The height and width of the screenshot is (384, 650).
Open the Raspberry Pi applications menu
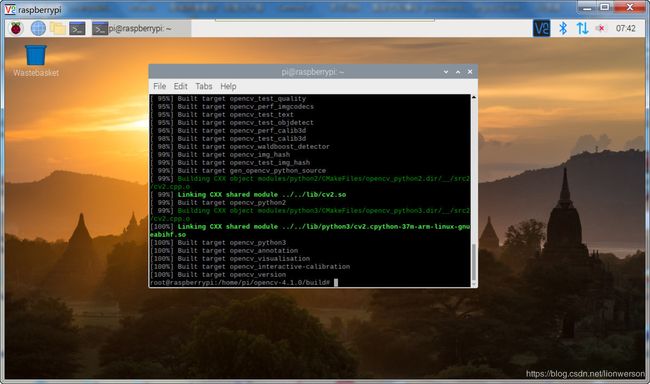[x=16, y=29]
